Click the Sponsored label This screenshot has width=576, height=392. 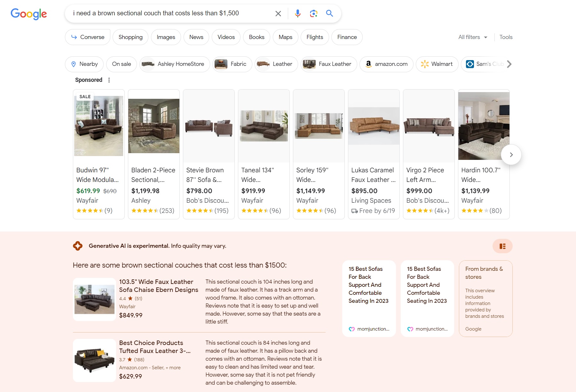click(x=89, y=80)
